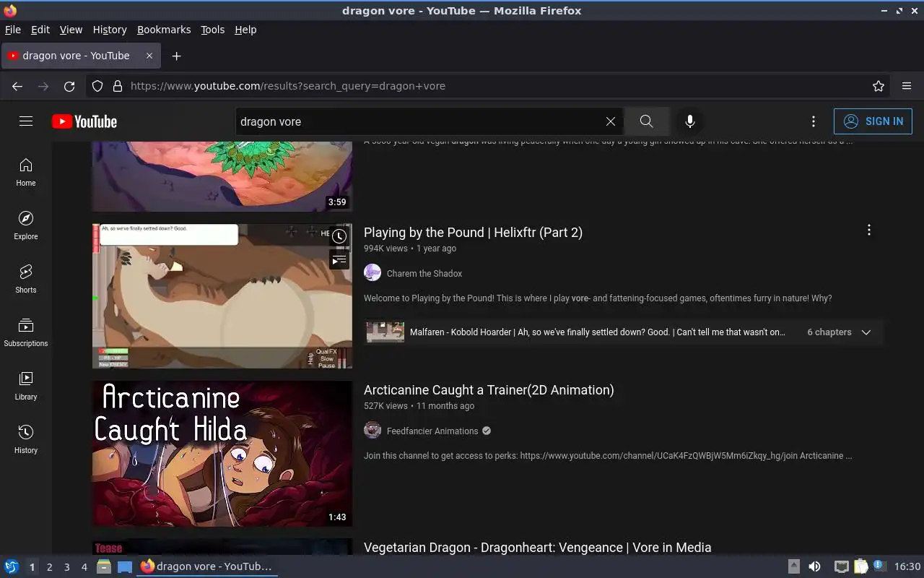This screenshot has width=924, height=578.
Task: Open Library in sidebar
Action: (x=26, y=387)
